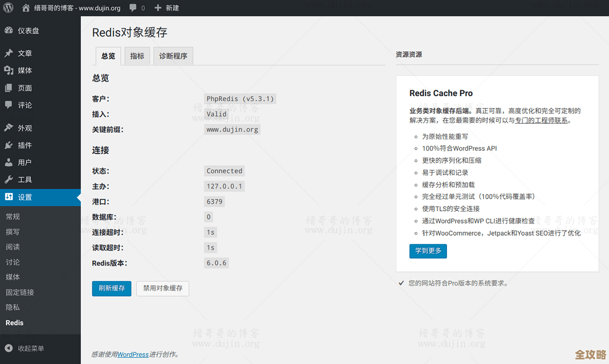Switch to the 指标 tab
609x364 pixels.
click(137, 56)
